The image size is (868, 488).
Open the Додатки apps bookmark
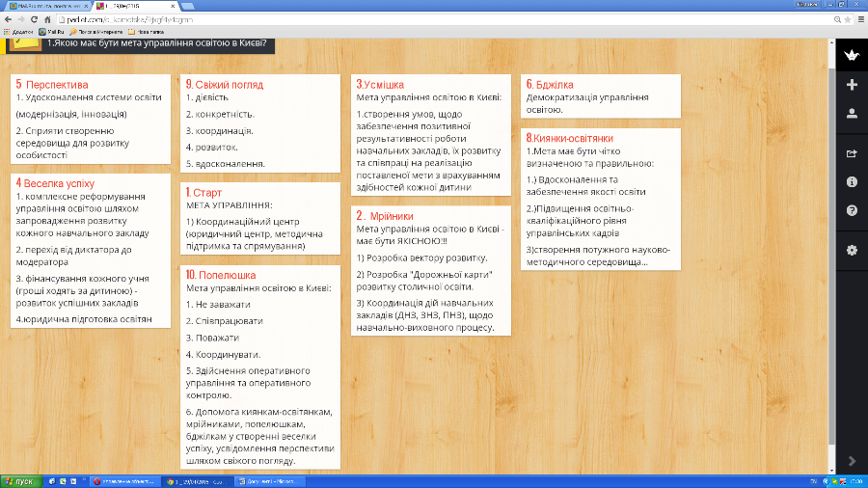19,32
